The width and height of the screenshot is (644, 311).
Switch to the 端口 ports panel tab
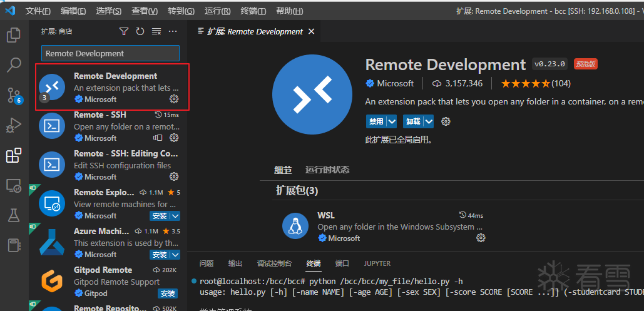tap(342, 263)
